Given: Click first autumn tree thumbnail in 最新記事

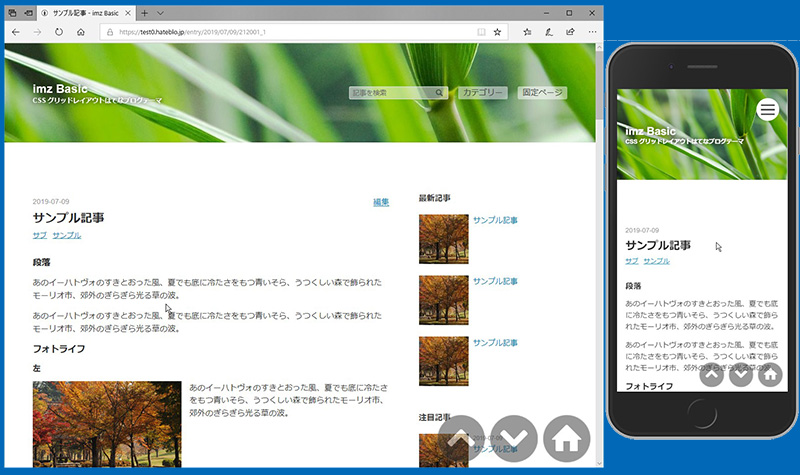Looking at the screenshot, I should pos(443,239).
